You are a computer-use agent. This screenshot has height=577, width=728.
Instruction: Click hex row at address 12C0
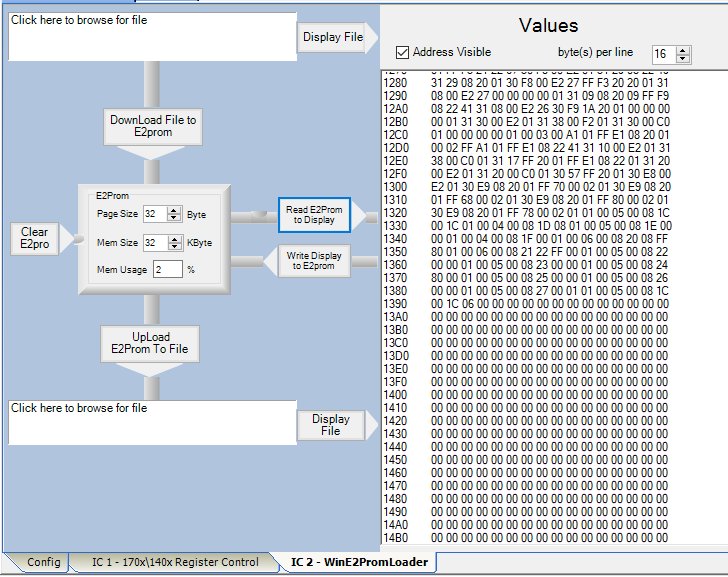pyautogui.click(x=526, y=135)
